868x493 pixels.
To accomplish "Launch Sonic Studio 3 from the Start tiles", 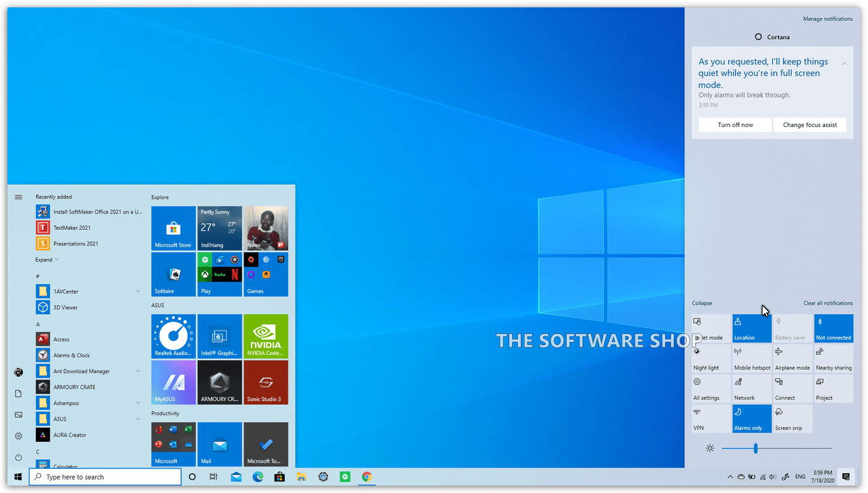I will click(266, 382).
